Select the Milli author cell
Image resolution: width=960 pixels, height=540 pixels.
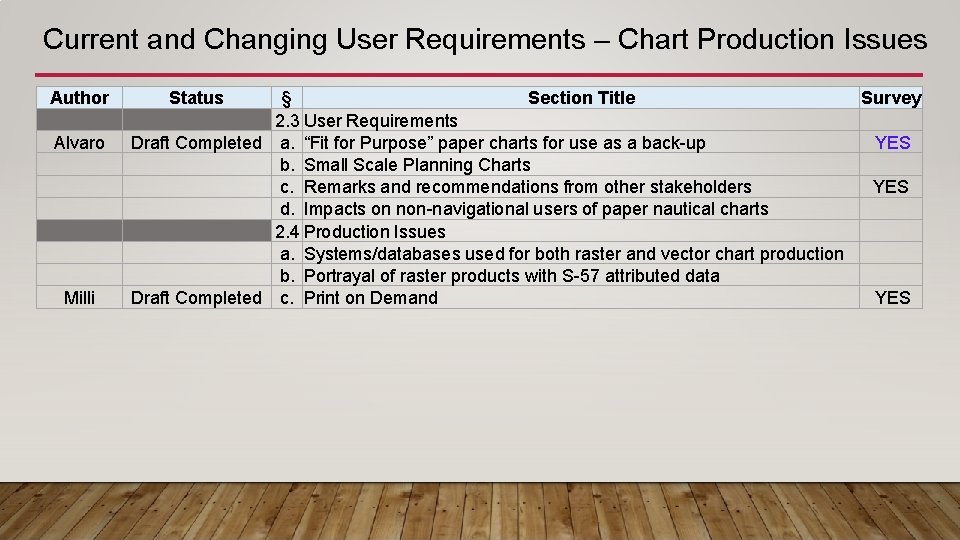(x=79, y=298)
